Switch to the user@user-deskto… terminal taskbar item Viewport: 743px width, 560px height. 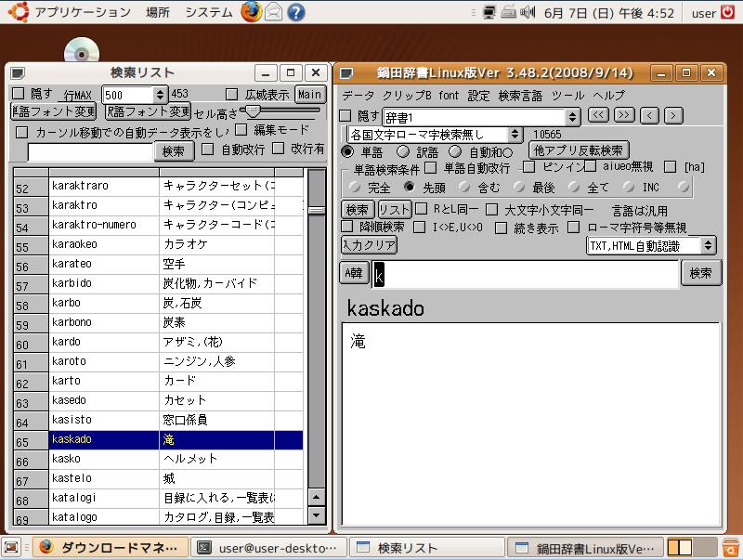click(269, 548)
